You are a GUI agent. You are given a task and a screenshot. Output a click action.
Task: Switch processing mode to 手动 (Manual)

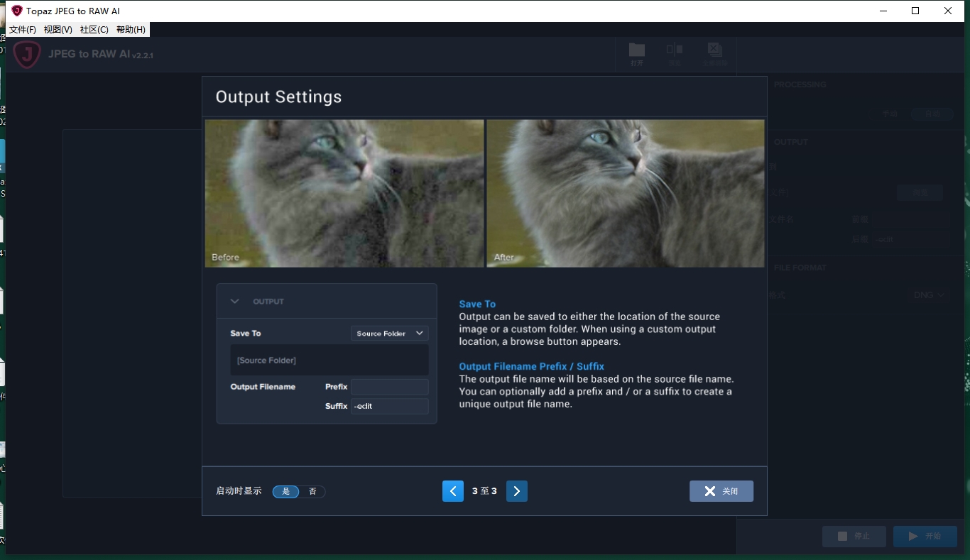click(x=890, y=114)
